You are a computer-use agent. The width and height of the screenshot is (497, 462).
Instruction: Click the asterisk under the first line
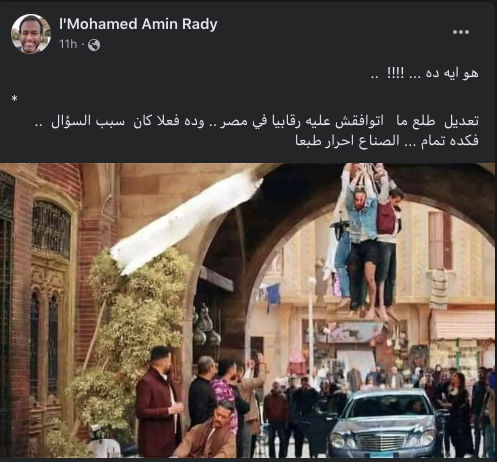pyautogui.click(x=14, y=99)
